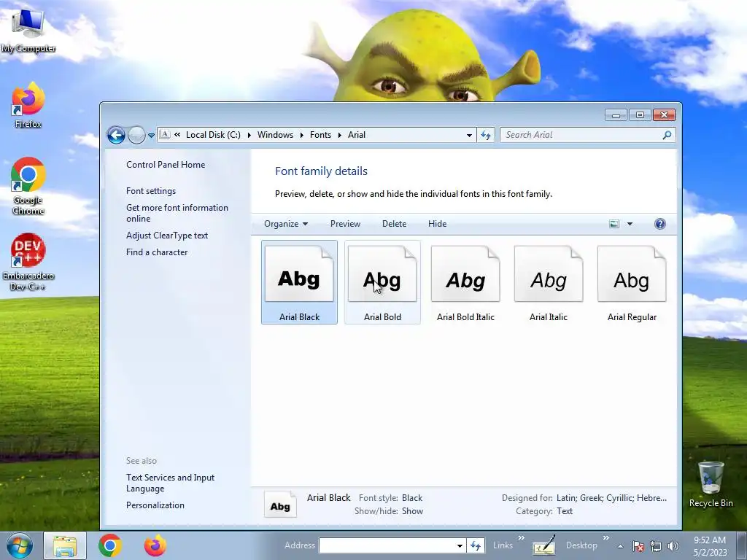Click Category value Text
747x560 pixels.
coord(565,511)
